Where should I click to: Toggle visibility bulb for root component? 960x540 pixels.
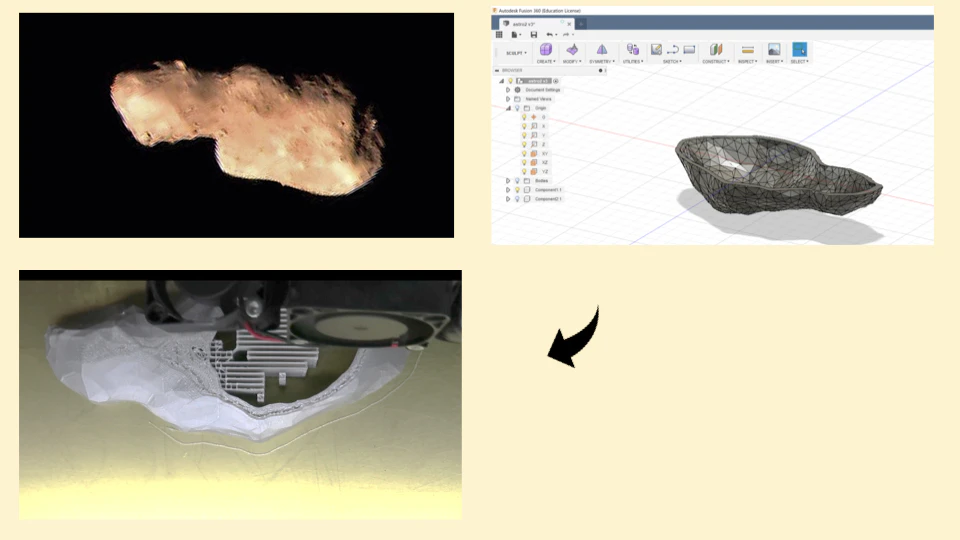(x=510, y=81)
